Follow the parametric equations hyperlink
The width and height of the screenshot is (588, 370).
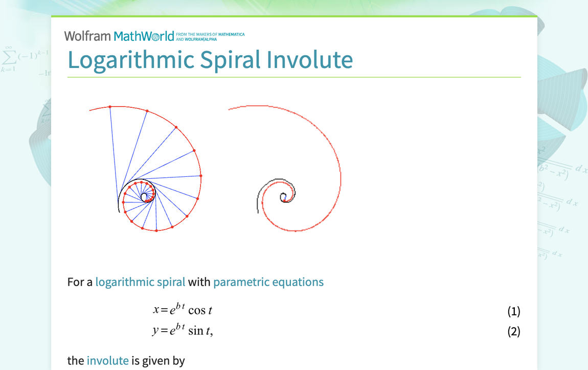point(268,282)
